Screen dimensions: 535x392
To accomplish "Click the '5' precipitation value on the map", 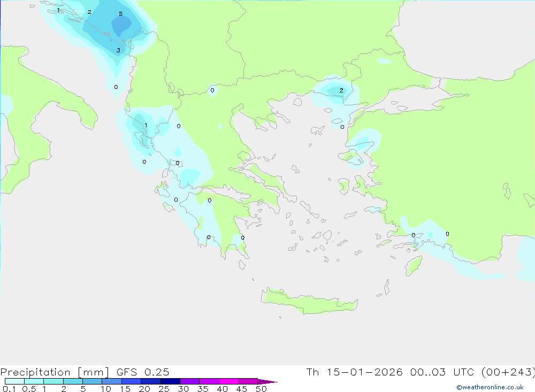I will click(x=120, y=14).
